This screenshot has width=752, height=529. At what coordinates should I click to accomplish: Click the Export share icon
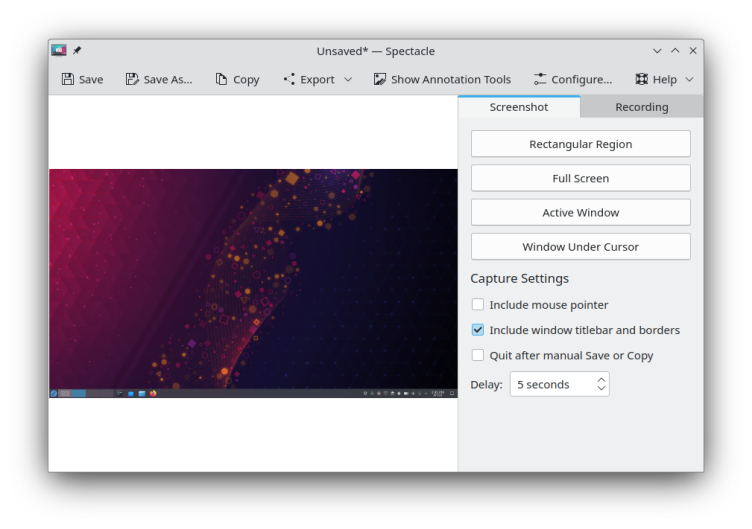[x=290, y=79]
